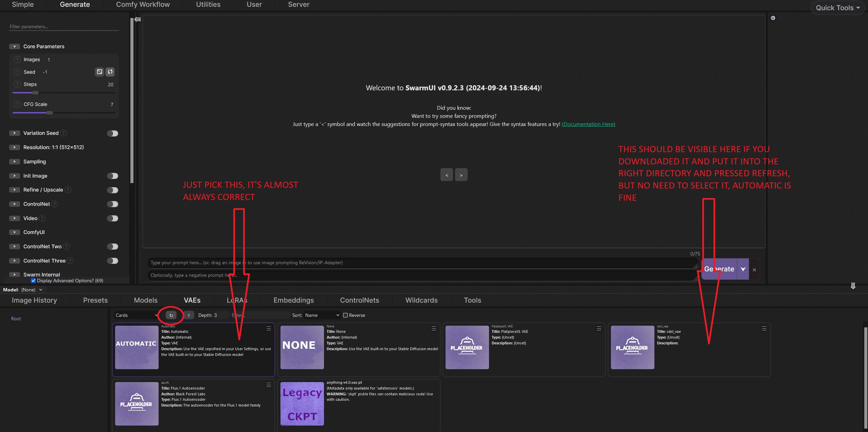Check the Reverse sort checkbox

[345, 315]
